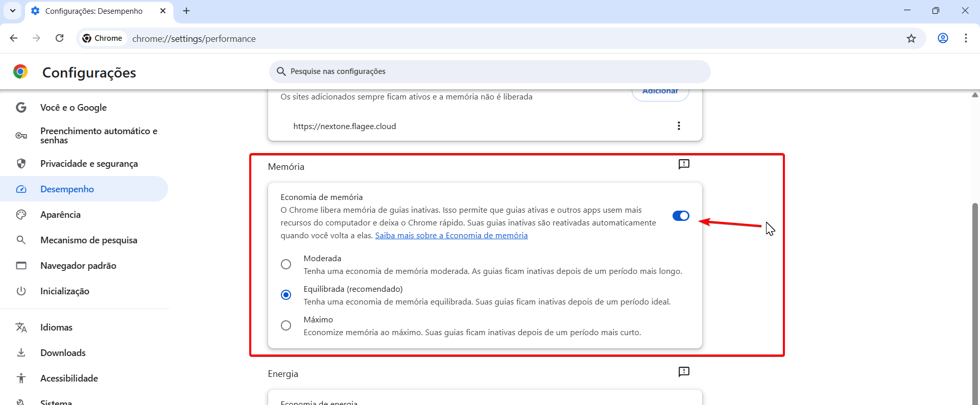Viewport: 980px width, 405px height.
Task: Open Saiba mais sobre a Economia de memória link
Action: coord(451,236)
